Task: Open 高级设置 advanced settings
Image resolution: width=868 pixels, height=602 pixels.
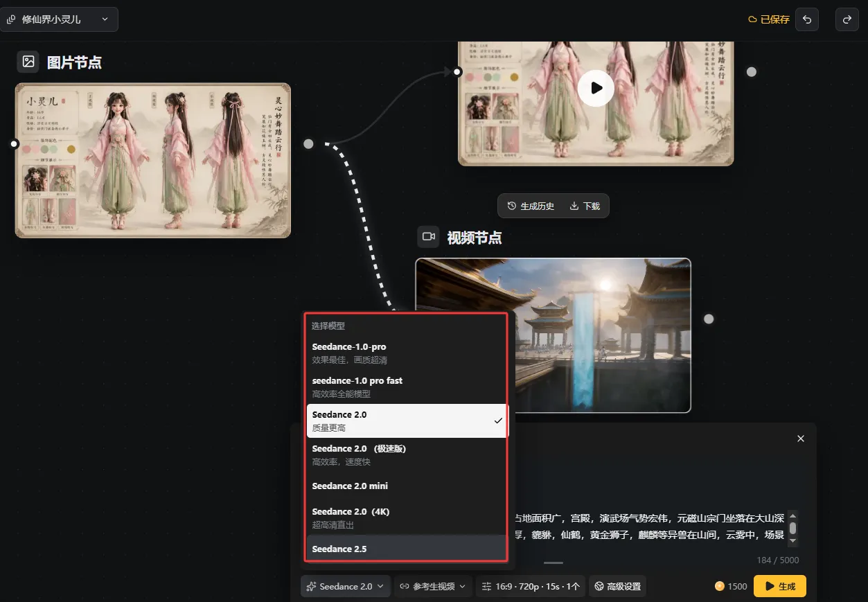Action: pos(617,586)
